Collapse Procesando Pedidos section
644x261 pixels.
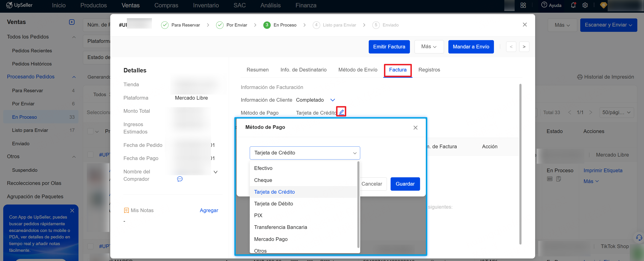(x=74, y=77)
